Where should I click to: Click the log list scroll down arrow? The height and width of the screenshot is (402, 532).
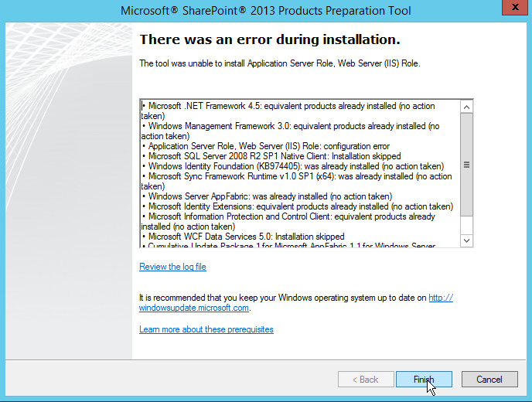pyautogui.click(x=466, y=240)
